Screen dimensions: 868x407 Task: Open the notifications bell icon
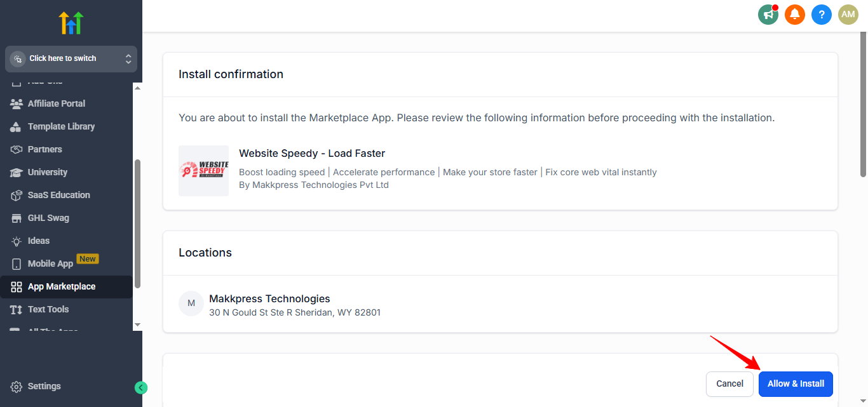(795, 14)
